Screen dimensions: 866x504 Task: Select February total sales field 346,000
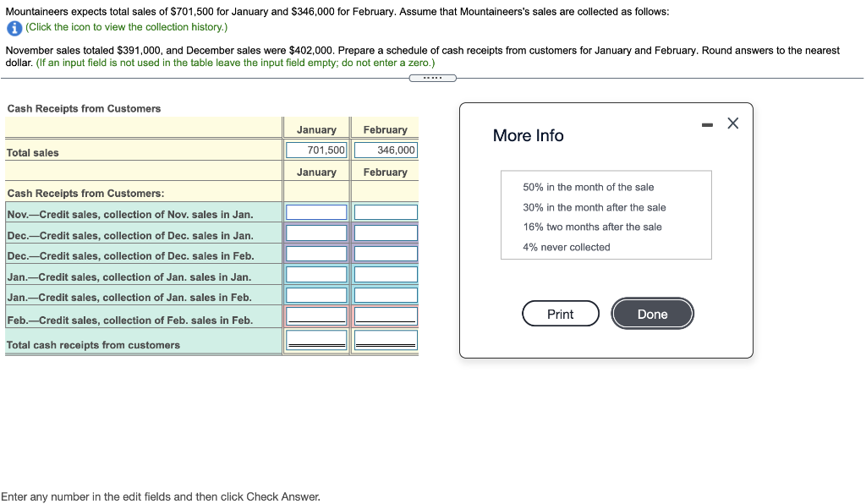coord(386,151)
